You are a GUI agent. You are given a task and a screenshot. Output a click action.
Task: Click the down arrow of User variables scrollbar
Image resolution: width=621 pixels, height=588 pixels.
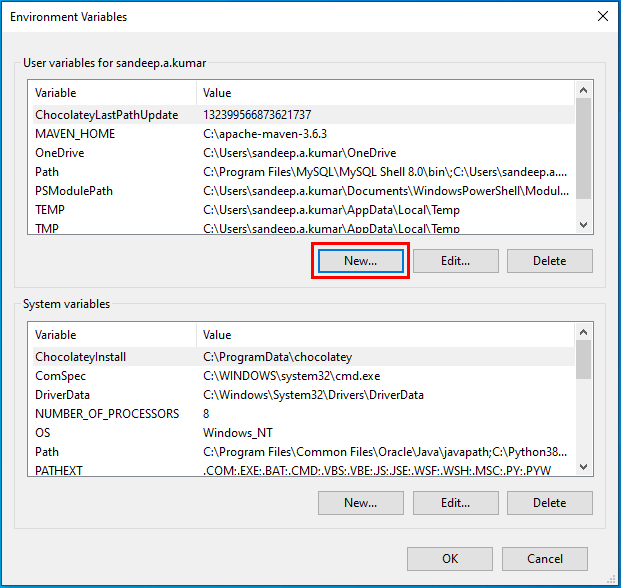[x=583, y=225]
